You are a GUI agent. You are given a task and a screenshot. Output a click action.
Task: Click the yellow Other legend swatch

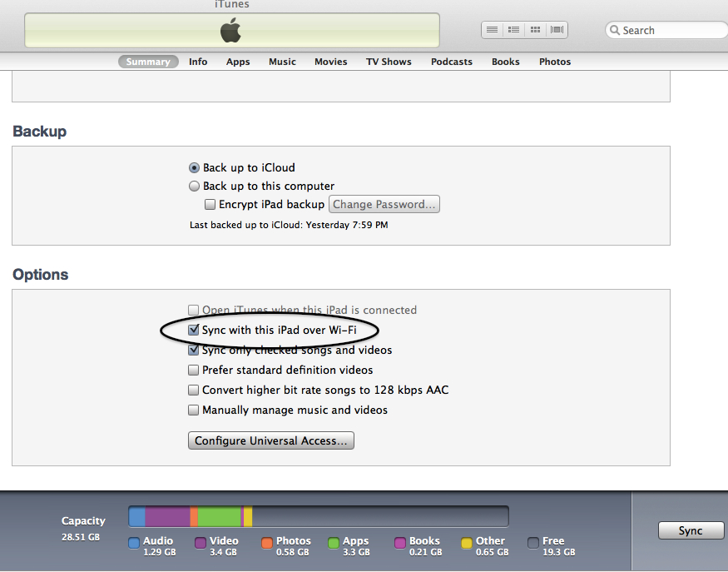click(x=467, y=543)
